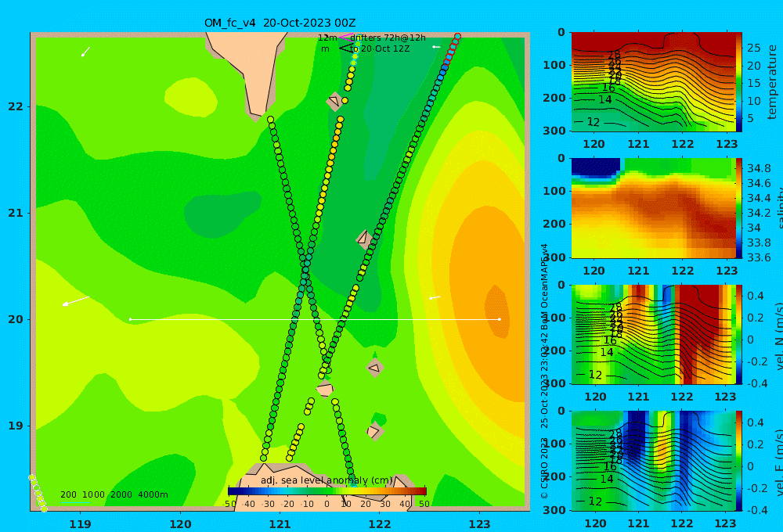Click latitude tick label 22 on main map
Viewport: 783px width, 532px height.
[x=16, y=106]
